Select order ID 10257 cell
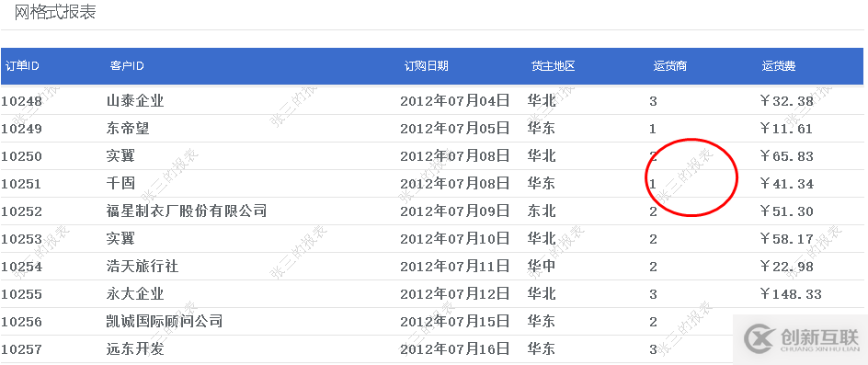This screenshot has height=365, width=868. (x=21, y=349)
